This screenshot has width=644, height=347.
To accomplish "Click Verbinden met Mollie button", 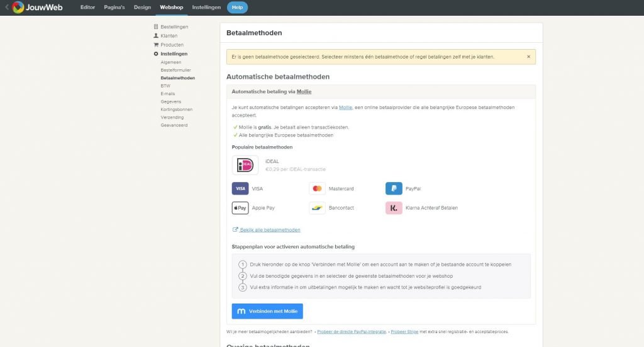I will [x=267, y=311].
